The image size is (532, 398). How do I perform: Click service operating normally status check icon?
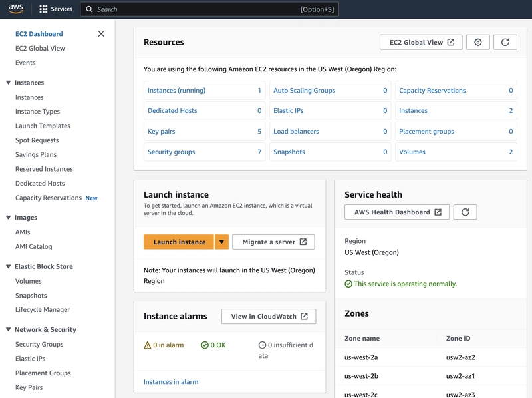pyautogui.click(x=348, y=284)
